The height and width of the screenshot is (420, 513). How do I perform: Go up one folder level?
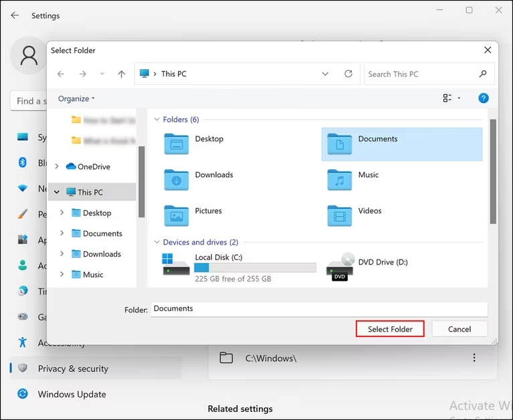click(121, 74)
